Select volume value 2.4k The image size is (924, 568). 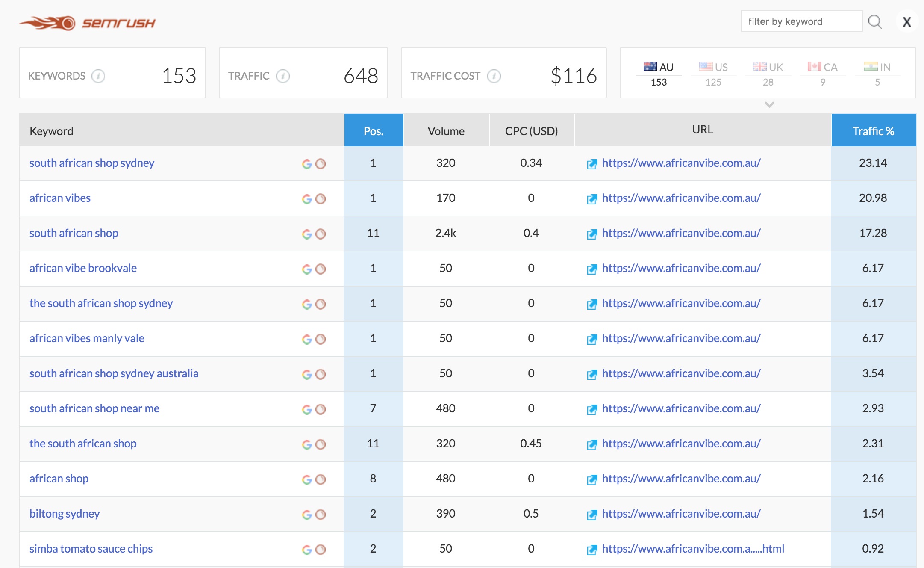[446, 233]
